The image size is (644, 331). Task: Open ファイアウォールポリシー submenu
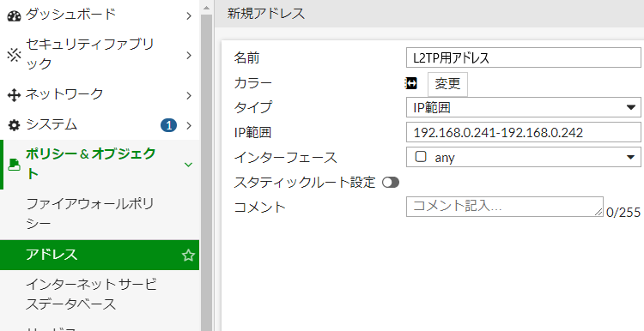click(x=100, y=214)
